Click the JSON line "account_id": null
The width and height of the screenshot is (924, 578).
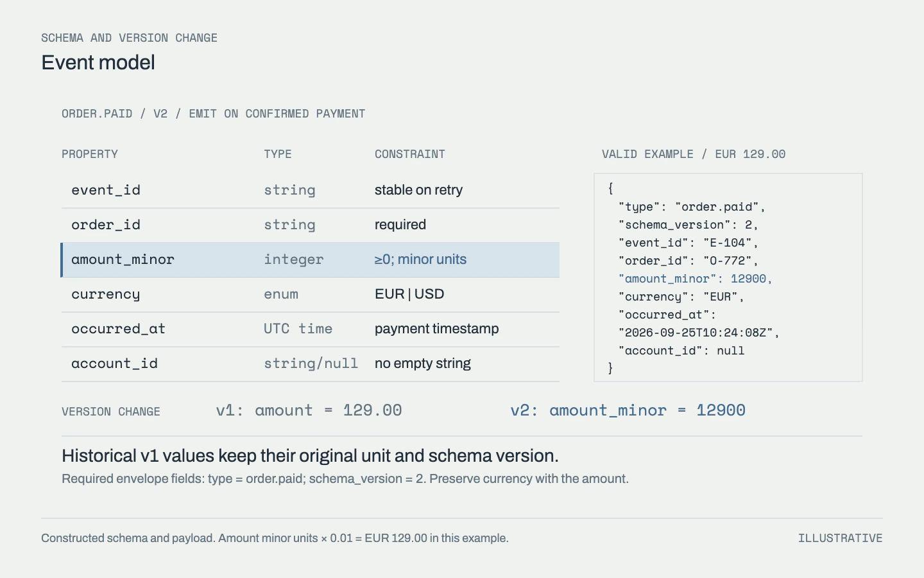click(681, 351)
